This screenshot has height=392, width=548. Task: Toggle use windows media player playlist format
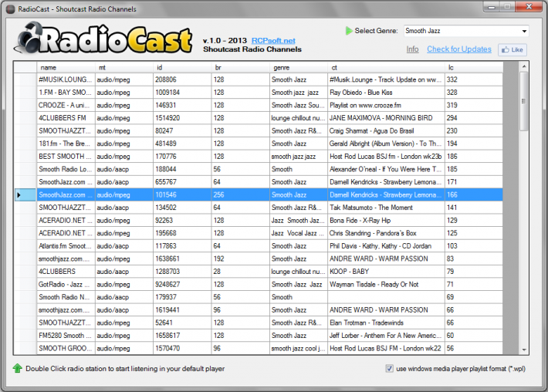pyautogui.click(x=389, y=368)
